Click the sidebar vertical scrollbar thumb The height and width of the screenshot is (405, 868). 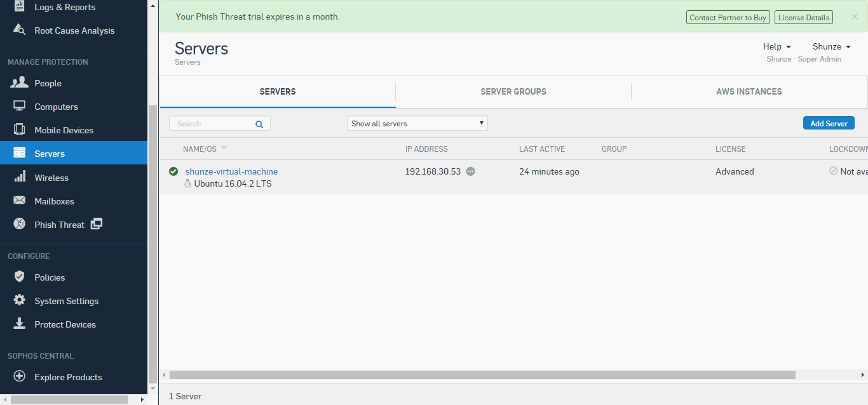(x=152, y=243)
